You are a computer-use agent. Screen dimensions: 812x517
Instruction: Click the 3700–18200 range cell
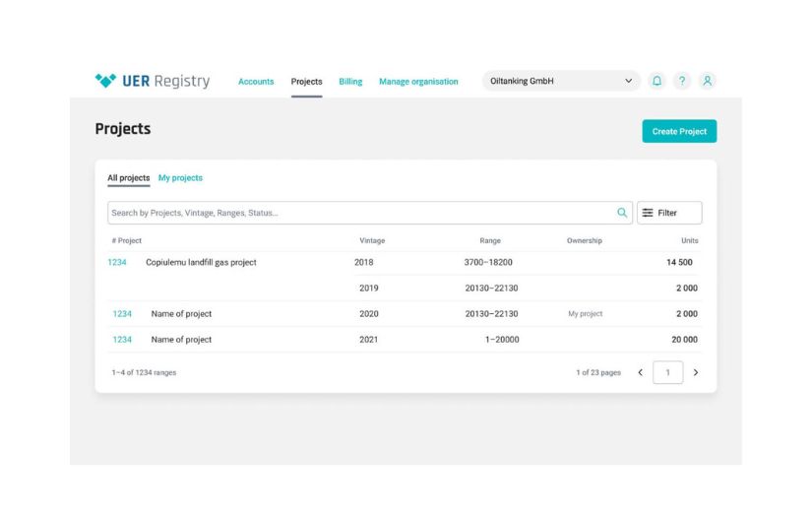point(488,262)
